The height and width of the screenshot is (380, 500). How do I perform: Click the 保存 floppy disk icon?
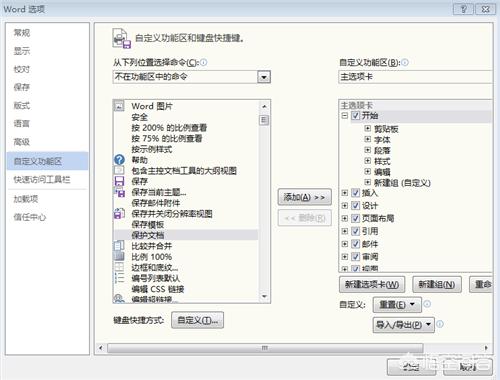119,181
